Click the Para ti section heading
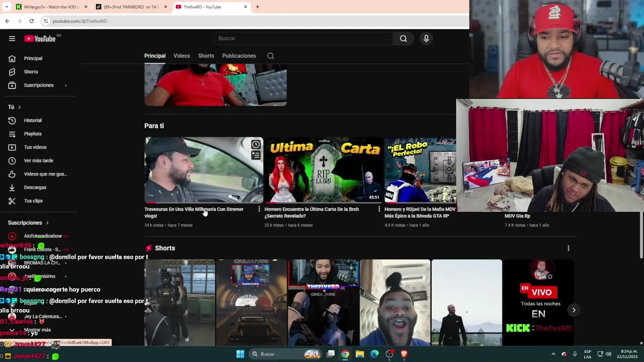 (154, 126)
